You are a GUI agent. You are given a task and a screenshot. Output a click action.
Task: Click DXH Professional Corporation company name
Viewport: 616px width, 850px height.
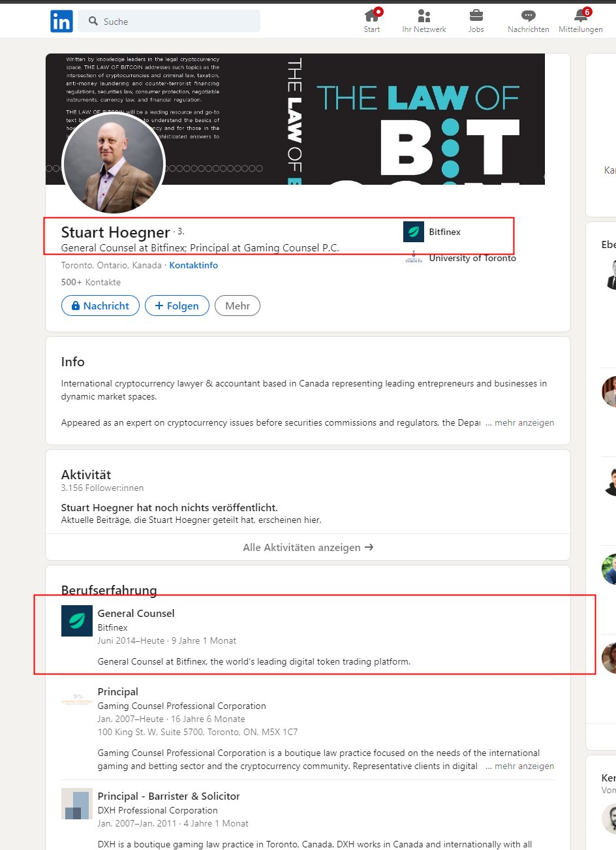tap(158, 810)
